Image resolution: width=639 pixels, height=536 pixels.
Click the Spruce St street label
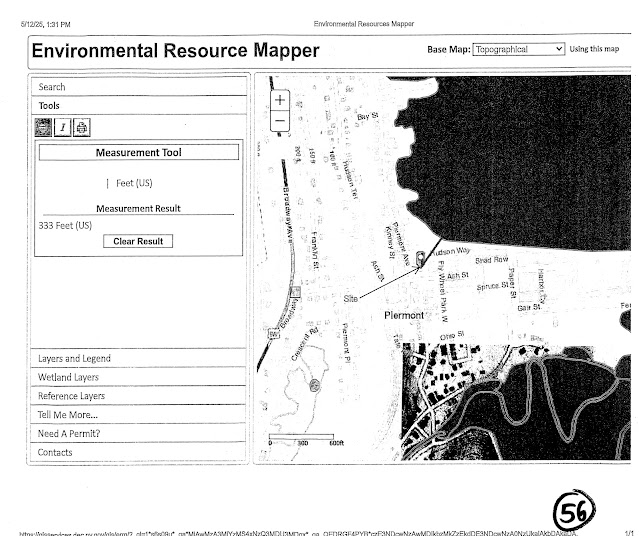point(493,286)
